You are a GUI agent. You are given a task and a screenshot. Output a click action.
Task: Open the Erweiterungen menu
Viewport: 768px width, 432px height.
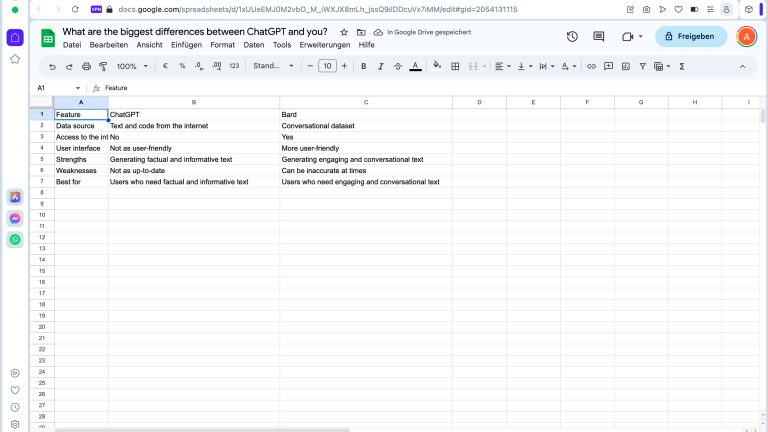click(325, 45)
